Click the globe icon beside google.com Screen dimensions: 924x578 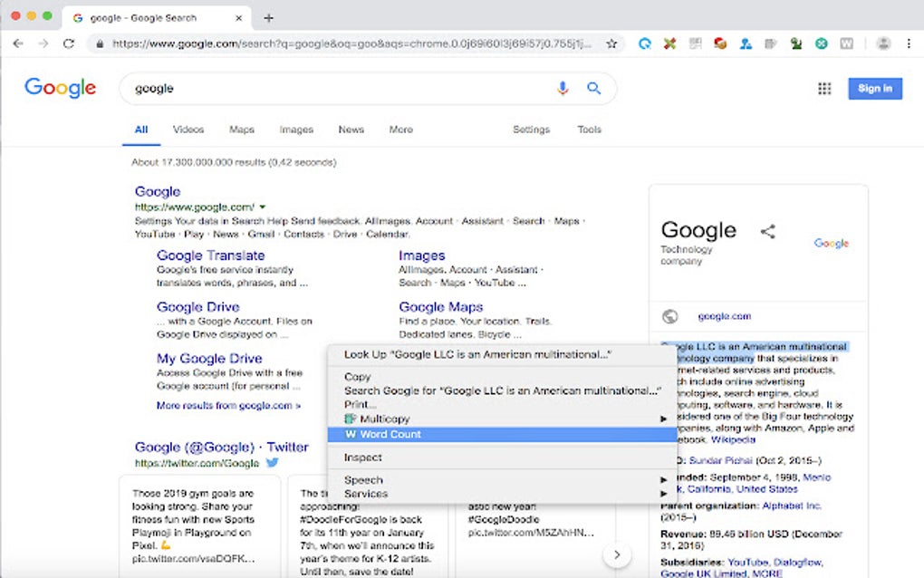click(x=670, y=316)
